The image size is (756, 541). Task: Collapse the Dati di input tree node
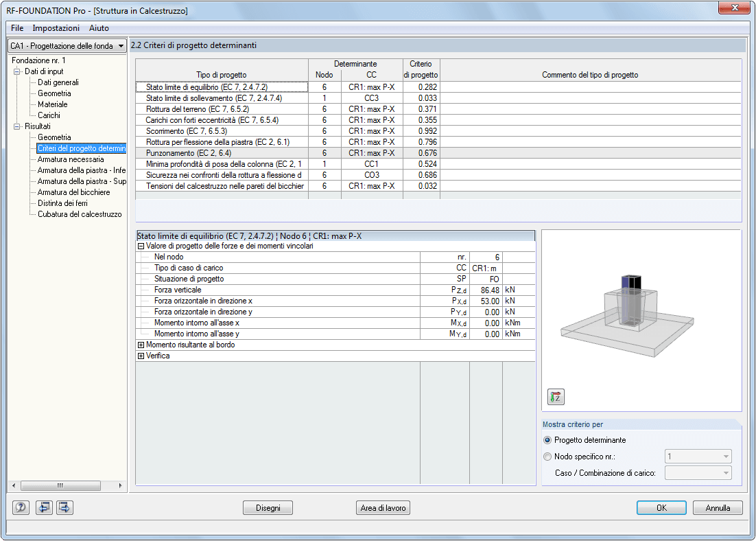17,71
